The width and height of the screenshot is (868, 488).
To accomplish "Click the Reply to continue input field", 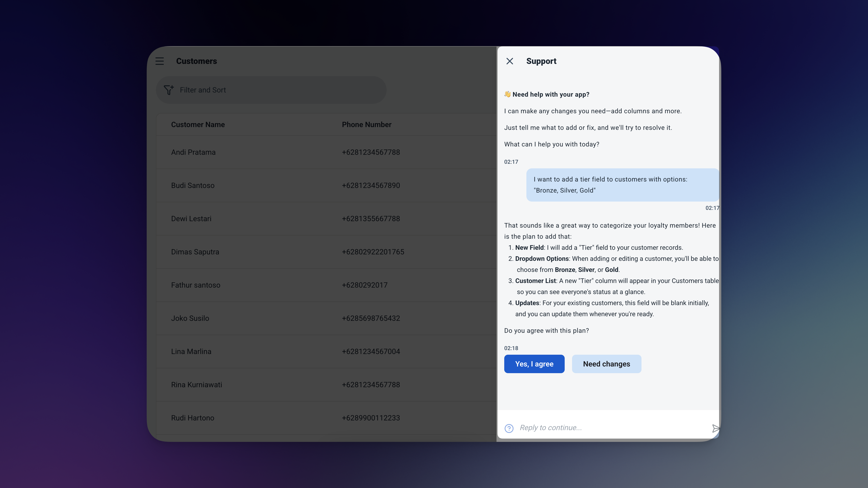I will point(573,427).
